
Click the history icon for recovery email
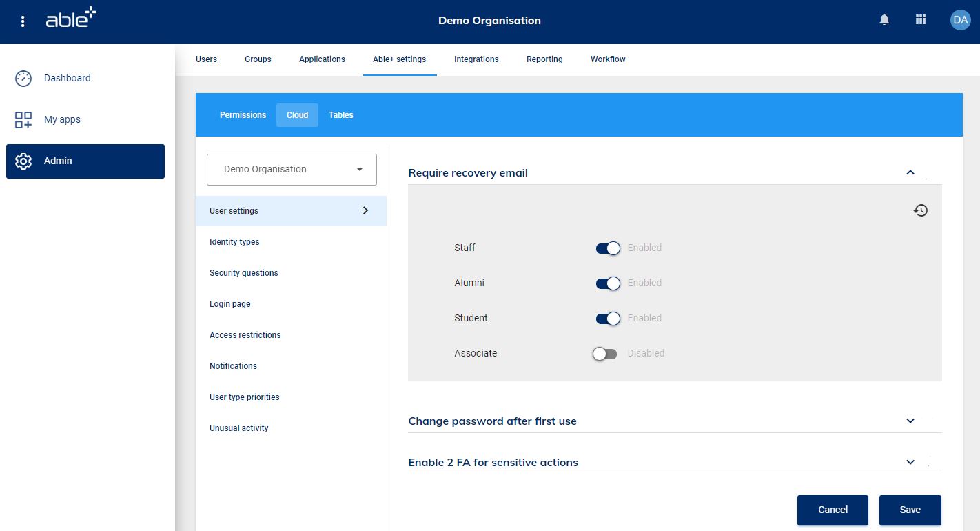[x=921, y=210]
